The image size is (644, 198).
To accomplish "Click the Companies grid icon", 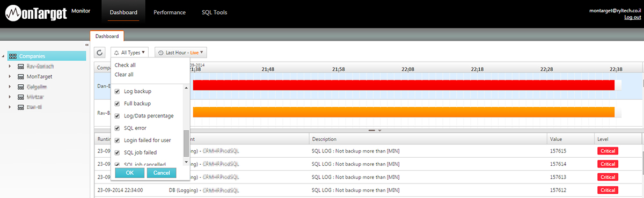I will pyautogui.click(x=13, y=56).
